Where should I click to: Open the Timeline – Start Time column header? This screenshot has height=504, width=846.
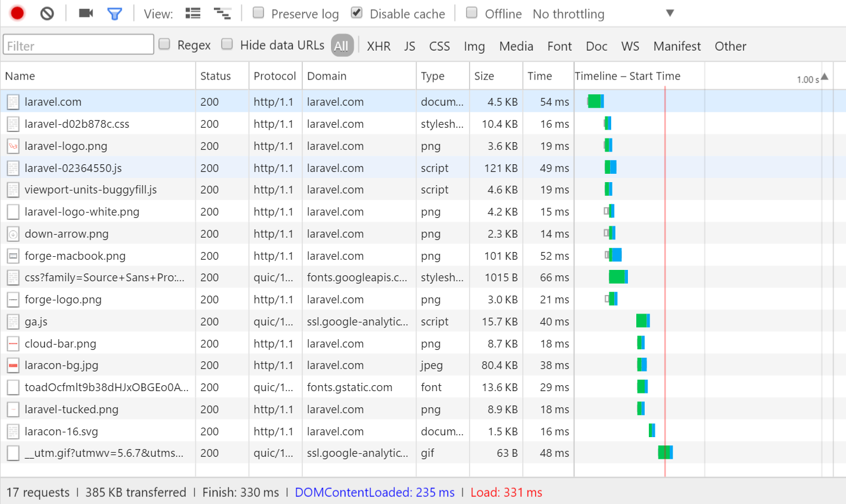coord(627,76)
